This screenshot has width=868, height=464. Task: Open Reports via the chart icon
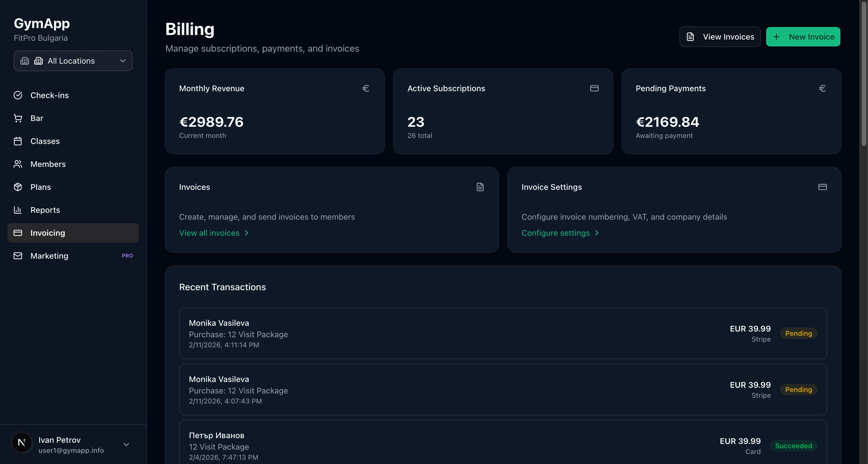pyautogui.click(x=18, y=210)
